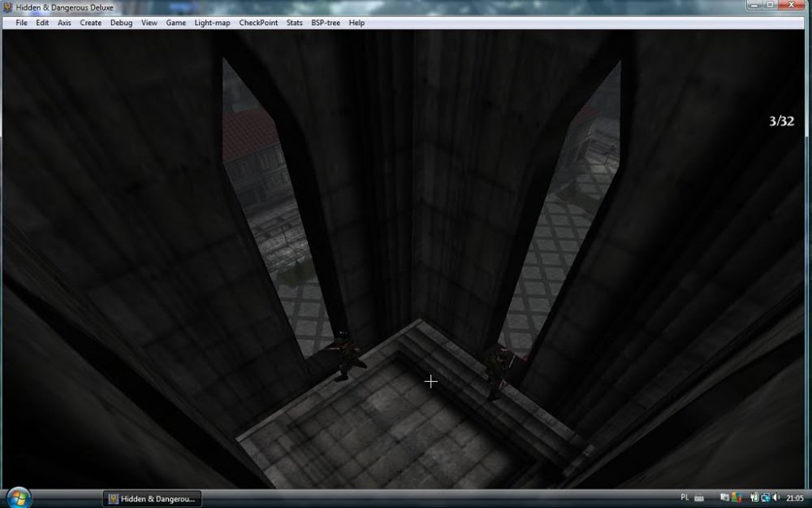Click the power battery tray icon
The width and height of the screenshot is (812, 508).
tap(754, 497)
